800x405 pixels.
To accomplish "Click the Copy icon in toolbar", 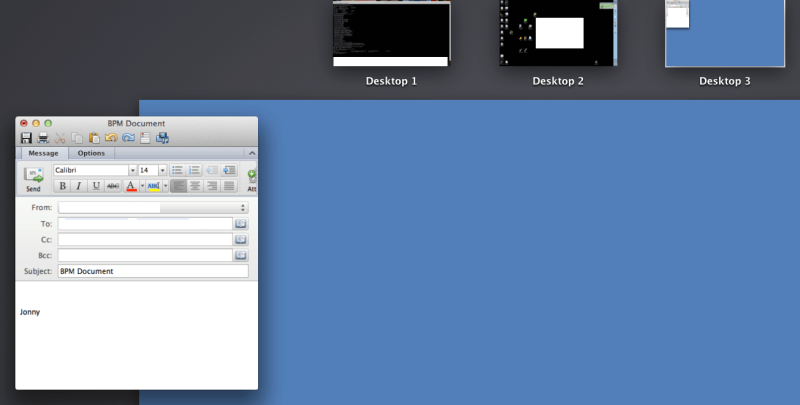I will click(x=77, y=138).
